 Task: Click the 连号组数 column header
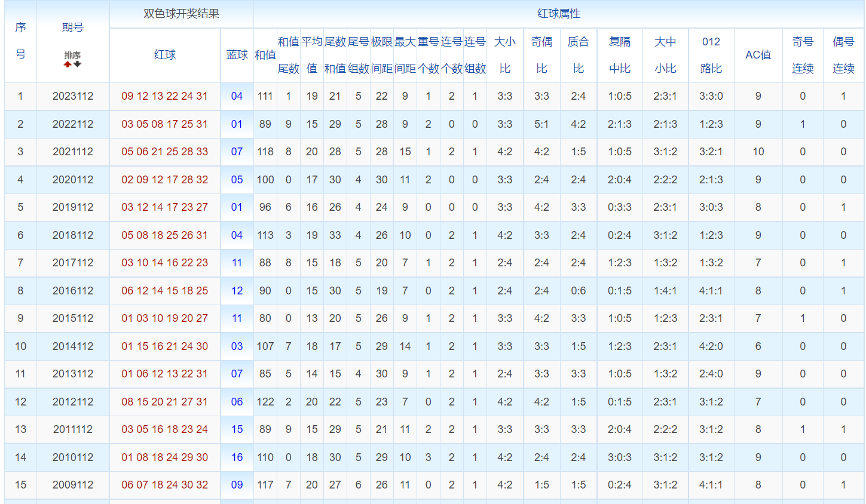475,55
